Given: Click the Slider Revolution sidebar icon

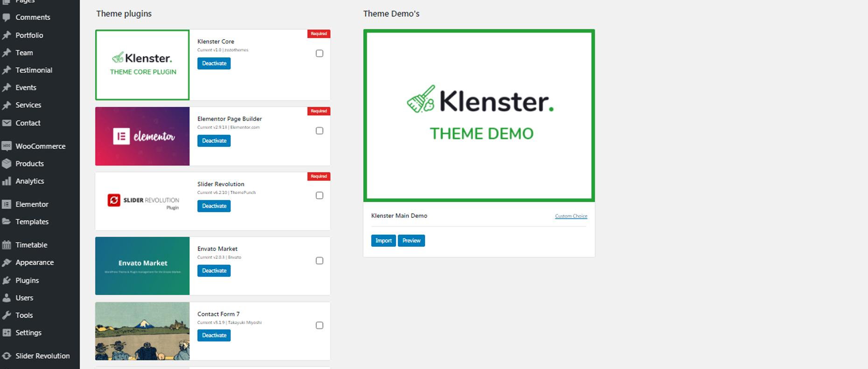Looking at the screenshot, I should click(7, 356).
